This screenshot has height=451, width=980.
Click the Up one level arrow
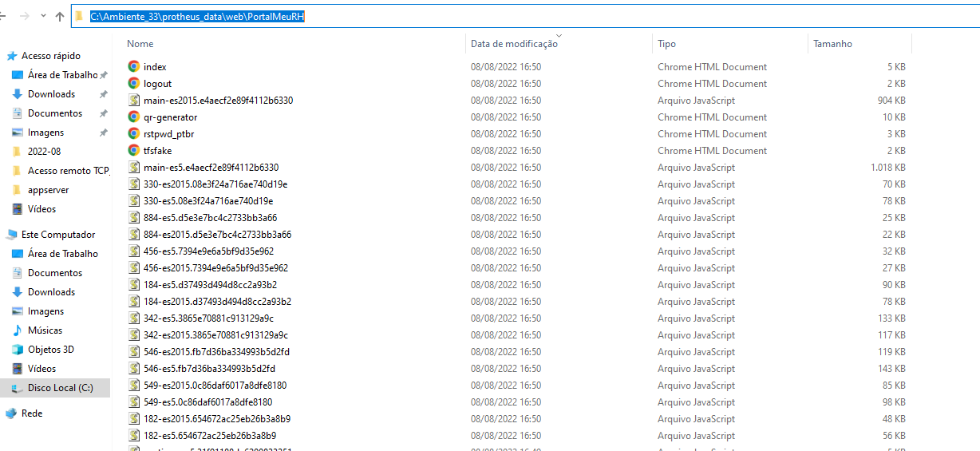click(x=60, y=16)
